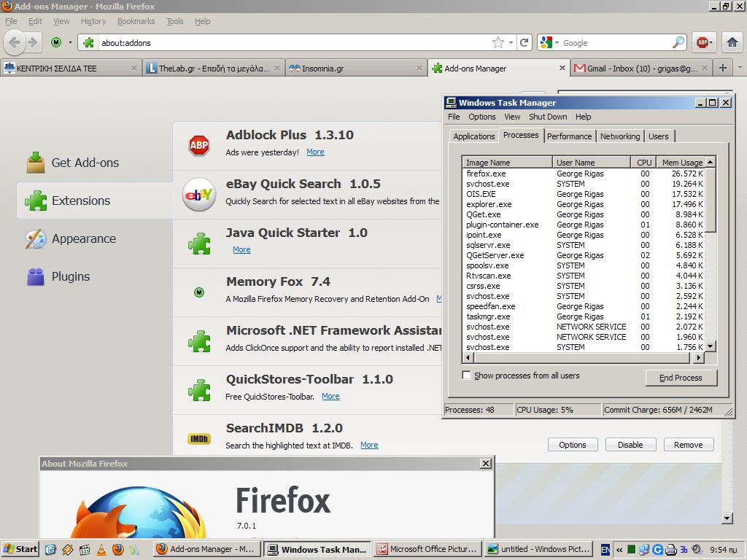The width and height of the screenshot is (747, 560).
Task: Click the Java Quick Starter puzzle icon
Action: tap(199, 244)
